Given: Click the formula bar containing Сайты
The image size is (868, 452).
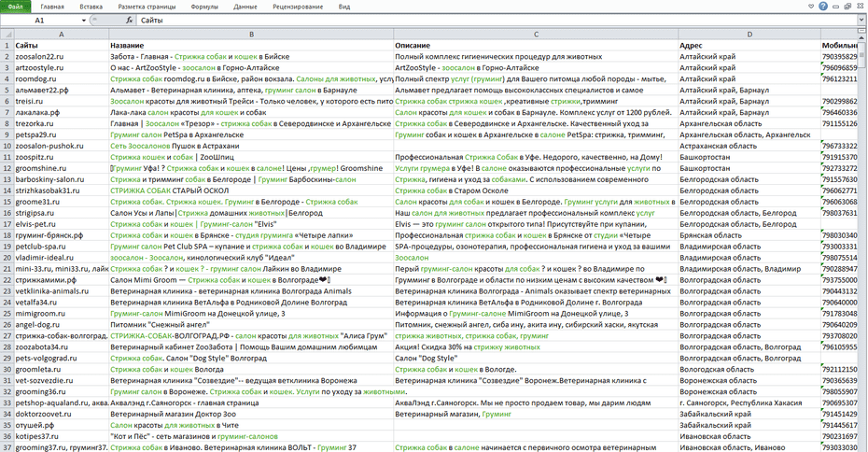Looking at the screenshot, I should (497, 20).
